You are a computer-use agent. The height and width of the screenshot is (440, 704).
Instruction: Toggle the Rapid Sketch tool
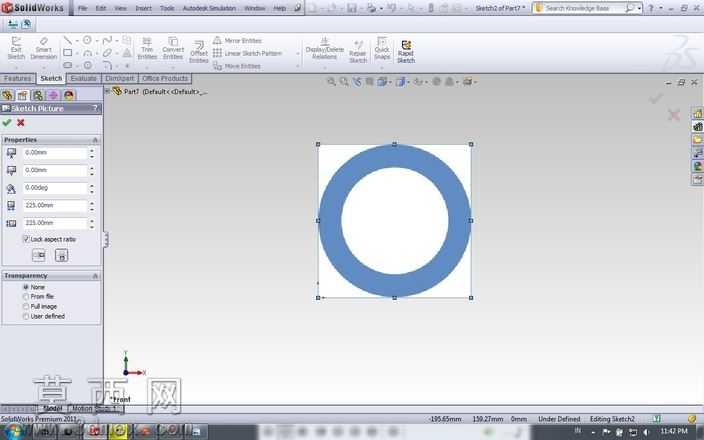[406, 51]
